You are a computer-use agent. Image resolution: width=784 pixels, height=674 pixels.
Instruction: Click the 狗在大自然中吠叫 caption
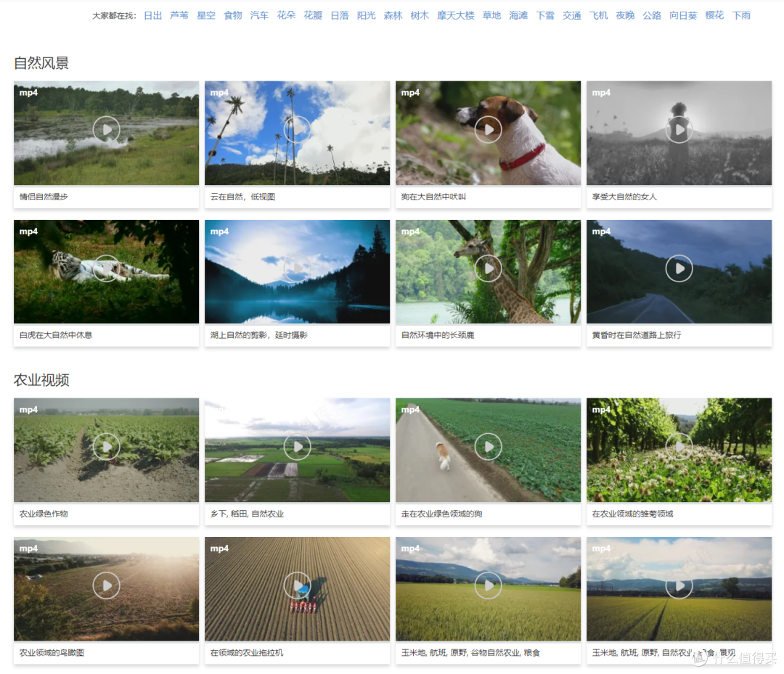(x=433, y=197)
